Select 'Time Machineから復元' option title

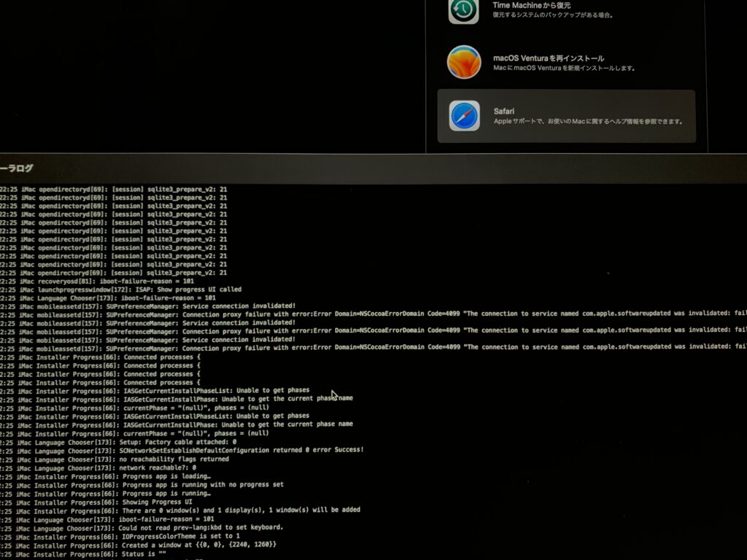532,5
